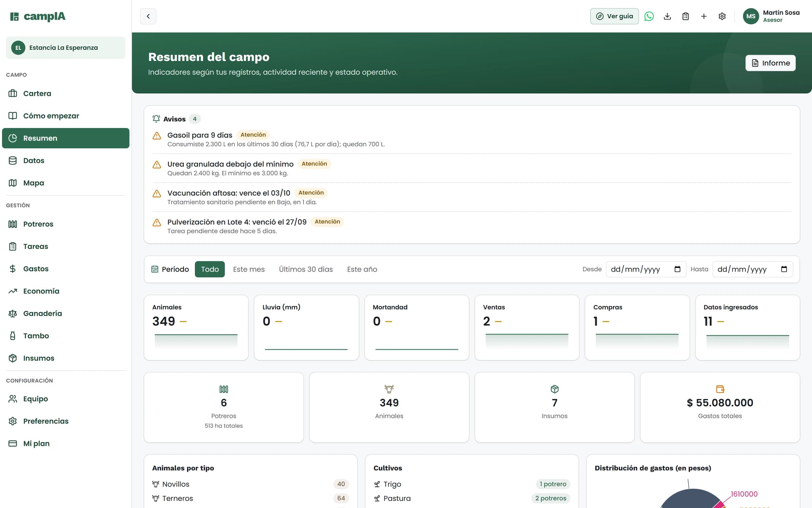Select the Todo period filter
The width and height of the screenshot is (812, 508).
point(210,269)
